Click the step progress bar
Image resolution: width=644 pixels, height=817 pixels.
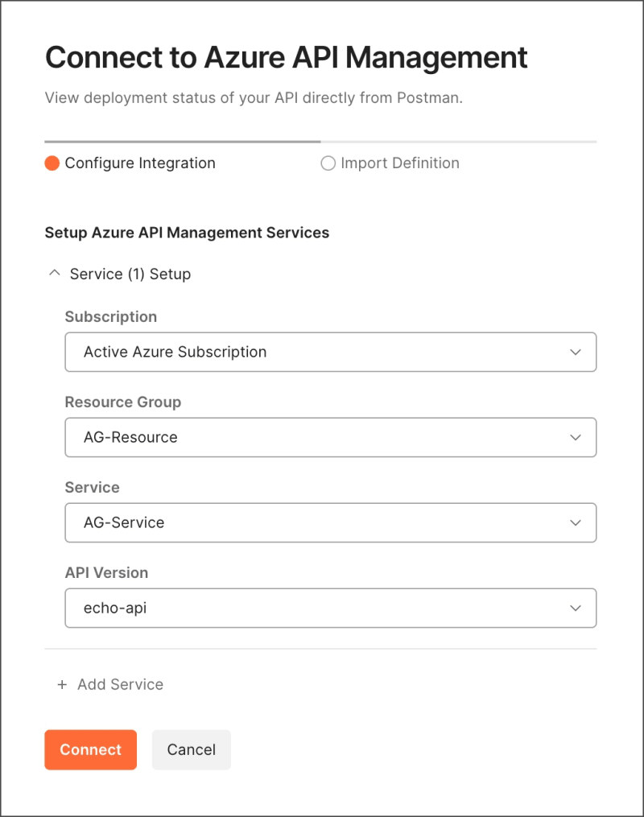[320, 142]
